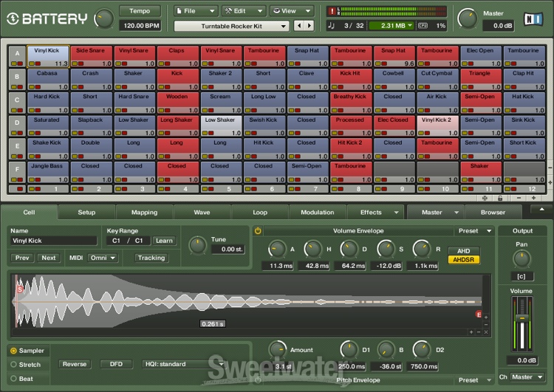
Task: Click the red mute indicator on column 5
Action: [x=211, y=189]
